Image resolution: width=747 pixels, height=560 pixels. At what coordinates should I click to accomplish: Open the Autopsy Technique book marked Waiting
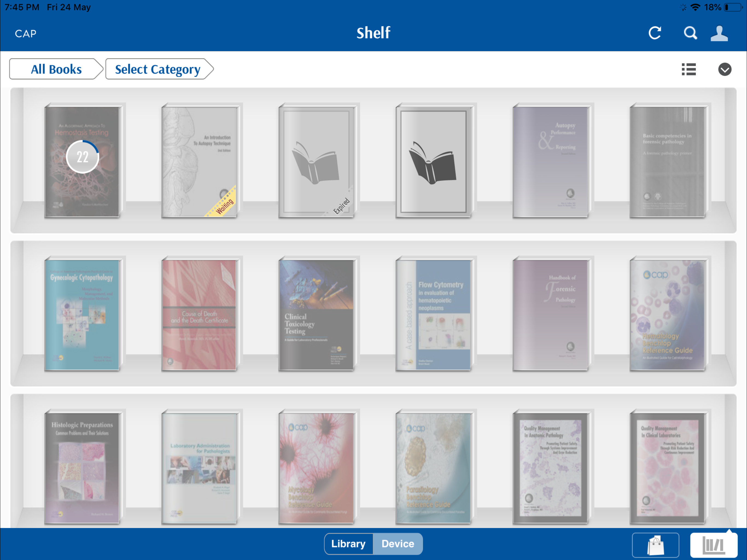coord(199,161)
